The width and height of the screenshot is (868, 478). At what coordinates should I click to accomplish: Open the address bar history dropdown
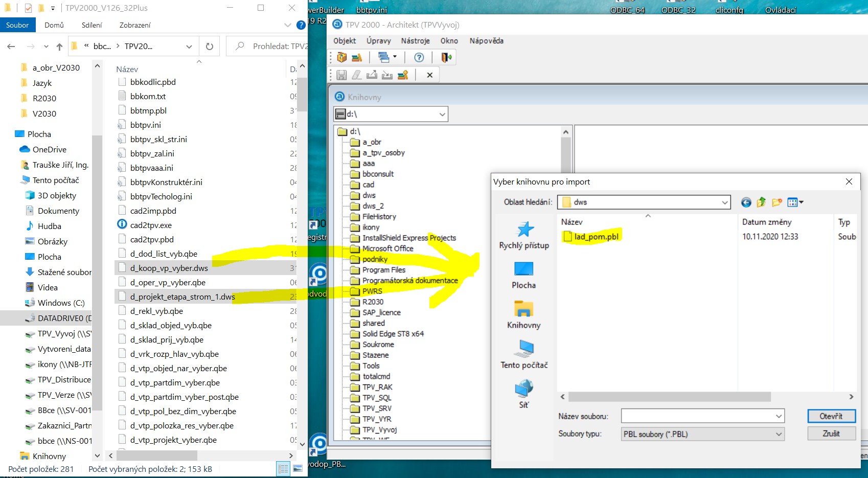189,47
